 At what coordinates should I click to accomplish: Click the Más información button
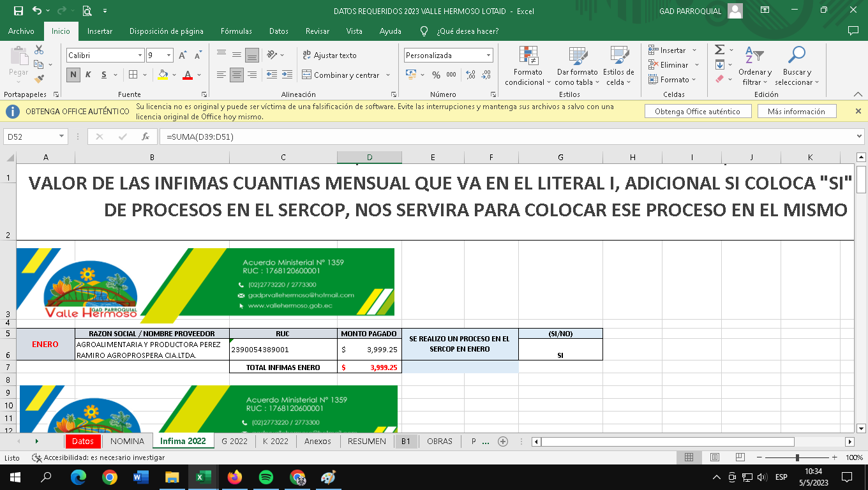pyautogui.click(x=796, y=112)
